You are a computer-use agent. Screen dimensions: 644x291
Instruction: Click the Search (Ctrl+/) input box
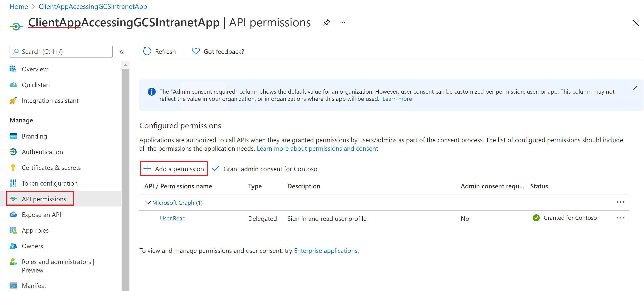(x=61, y=52)
